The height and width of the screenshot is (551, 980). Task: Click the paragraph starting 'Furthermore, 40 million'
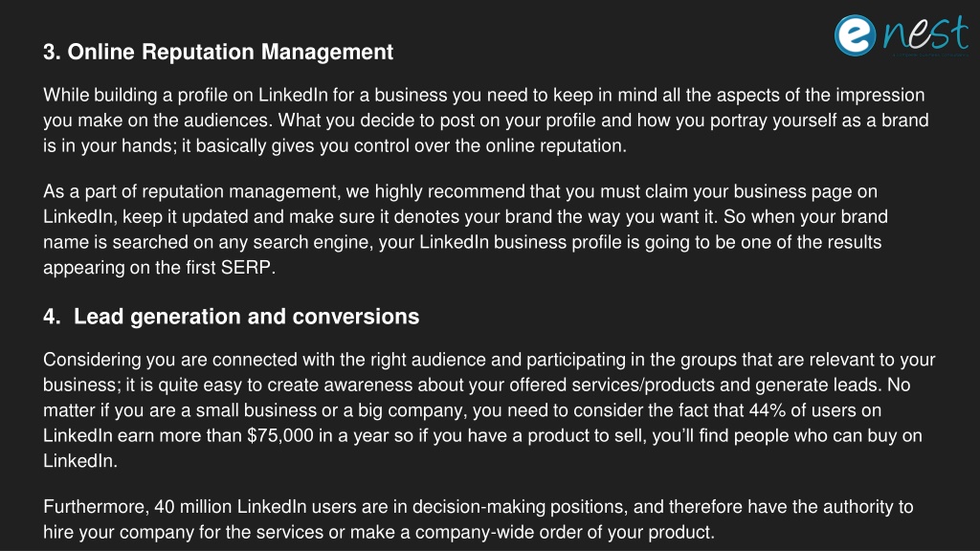pyautogui.click(x=479, y=519)
